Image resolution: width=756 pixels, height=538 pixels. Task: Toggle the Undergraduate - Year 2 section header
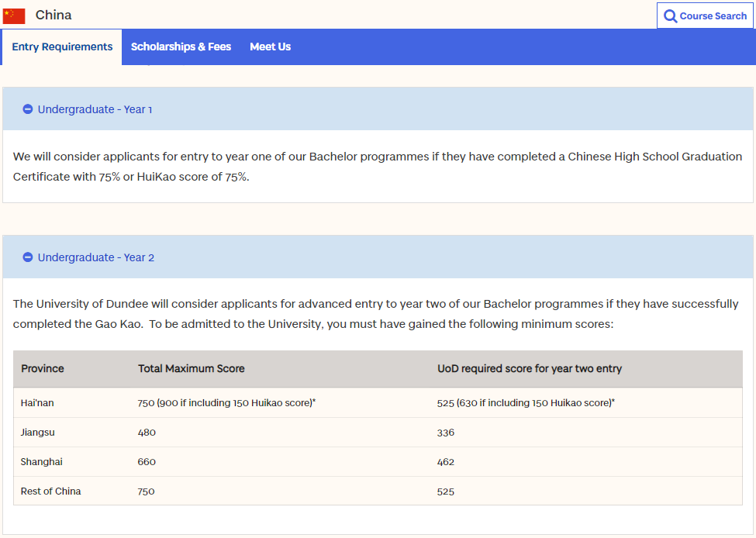click(378, 257)
